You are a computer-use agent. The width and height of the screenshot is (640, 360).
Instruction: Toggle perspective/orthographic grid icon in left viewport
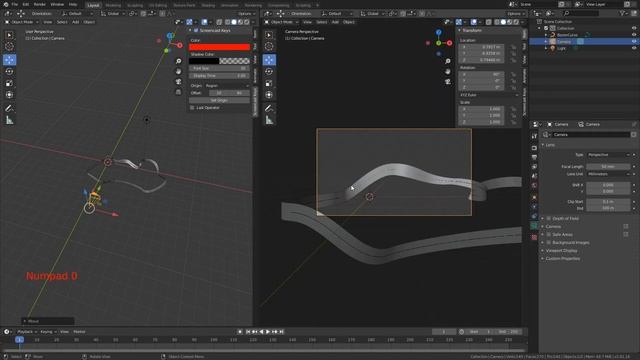pyautogui.click(x=178, y=92)
